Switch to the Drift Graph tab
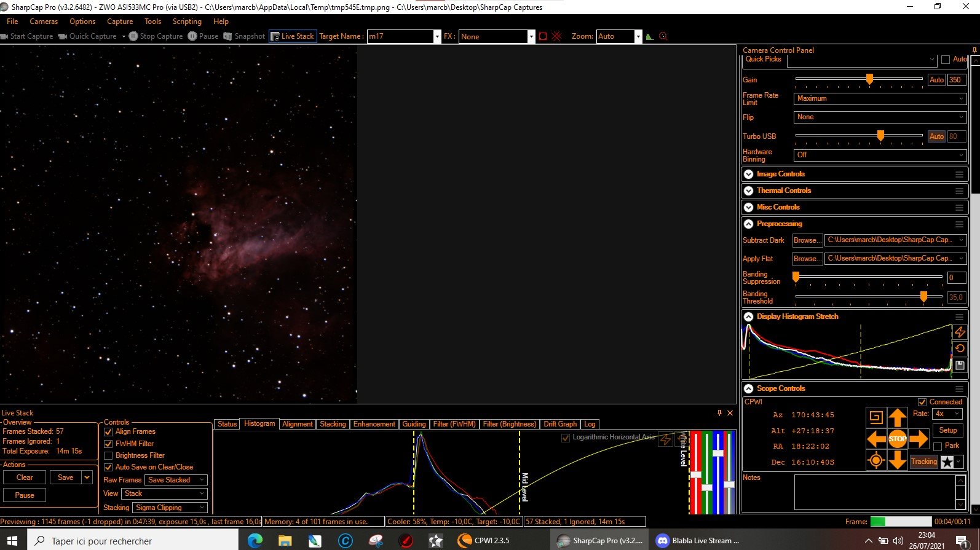 [x=560, y=424]
